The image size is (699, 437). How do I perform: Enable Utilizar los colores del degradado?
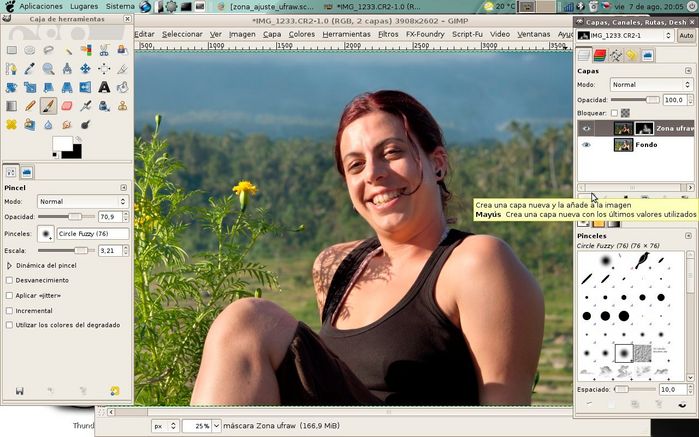click(x=9, y=325)
